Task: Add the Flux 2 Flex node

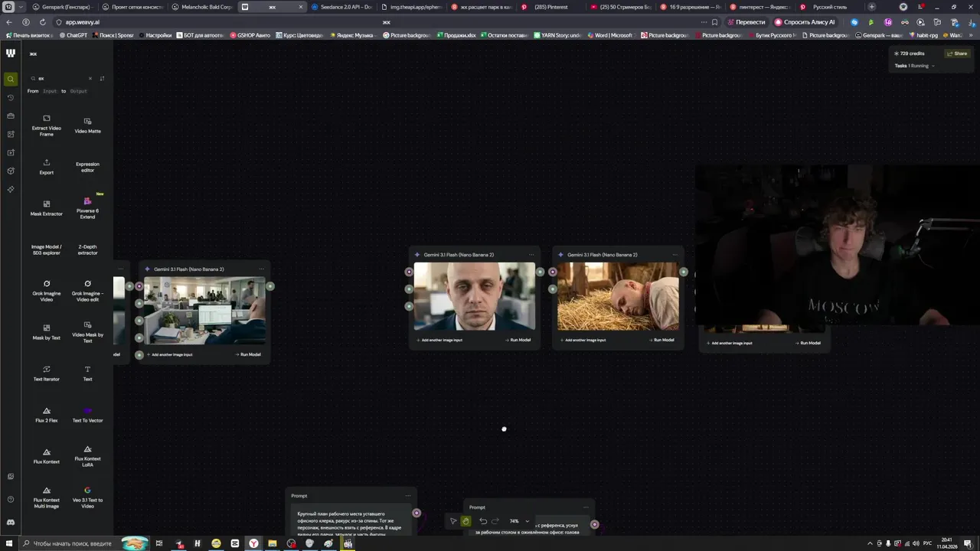Action: pyautogui.click(x=47, y=415)
